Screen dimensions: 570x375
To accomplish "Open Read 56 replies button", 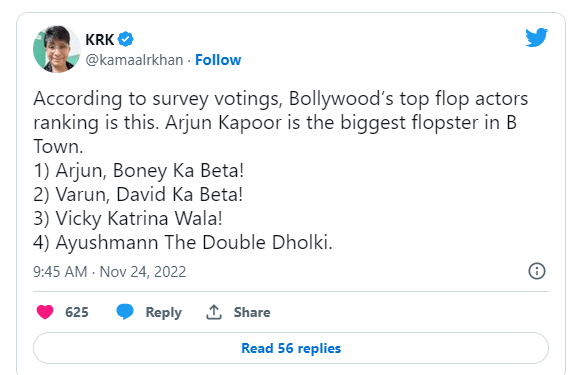I will click(291, 348).
